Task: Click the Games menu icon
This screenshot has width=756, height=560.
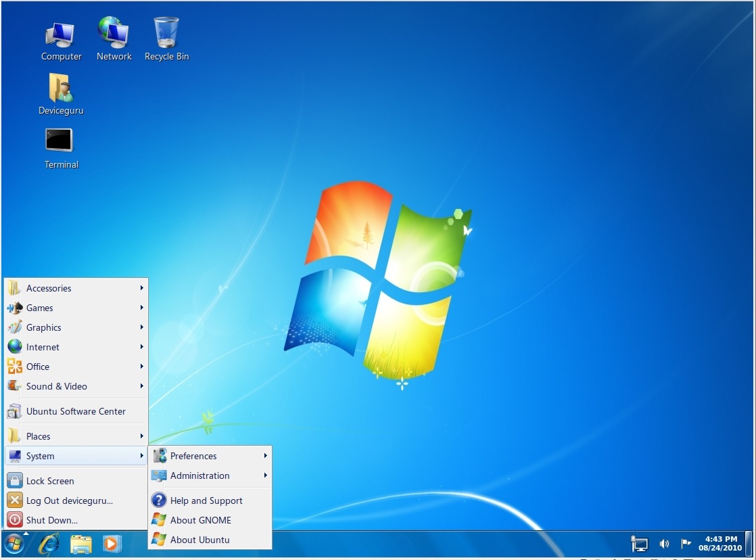Action: 14,308
